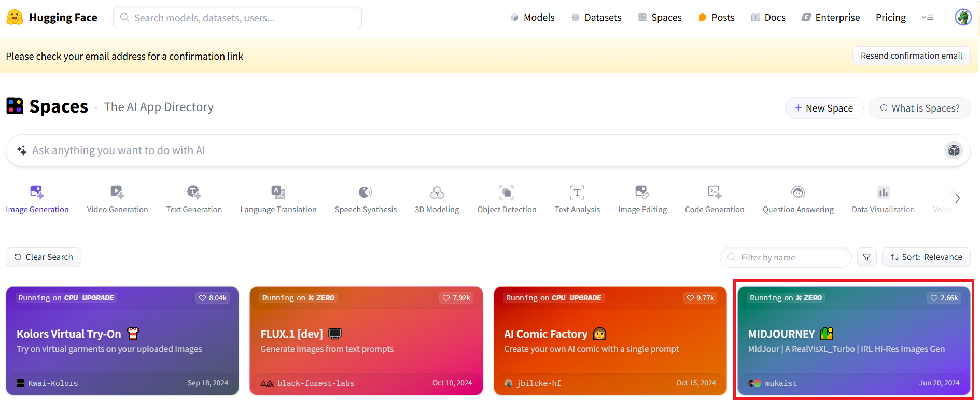
Task: Open Models in top navigation
Action: pyautogui.click(x=533, y=18)
